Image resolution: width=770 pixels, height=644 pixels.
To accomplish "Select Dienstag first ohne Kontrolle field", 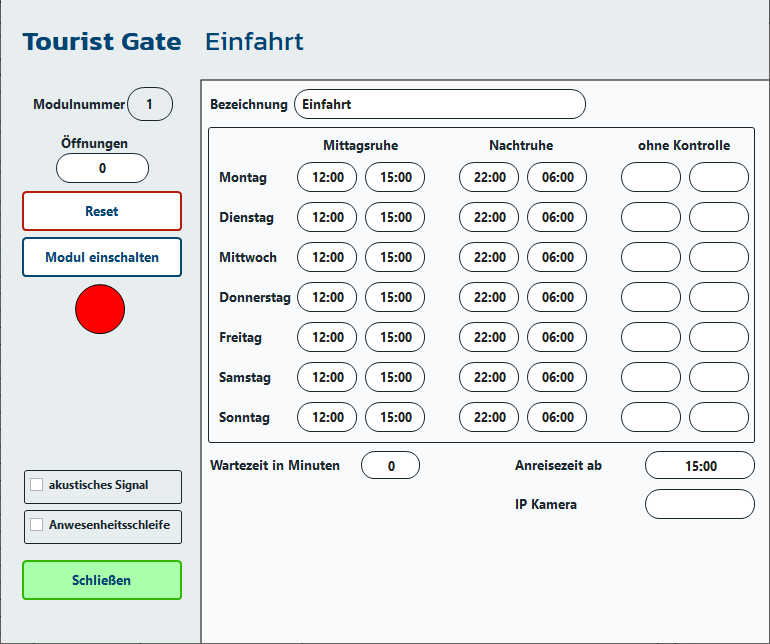I will [x=651, y=217].
